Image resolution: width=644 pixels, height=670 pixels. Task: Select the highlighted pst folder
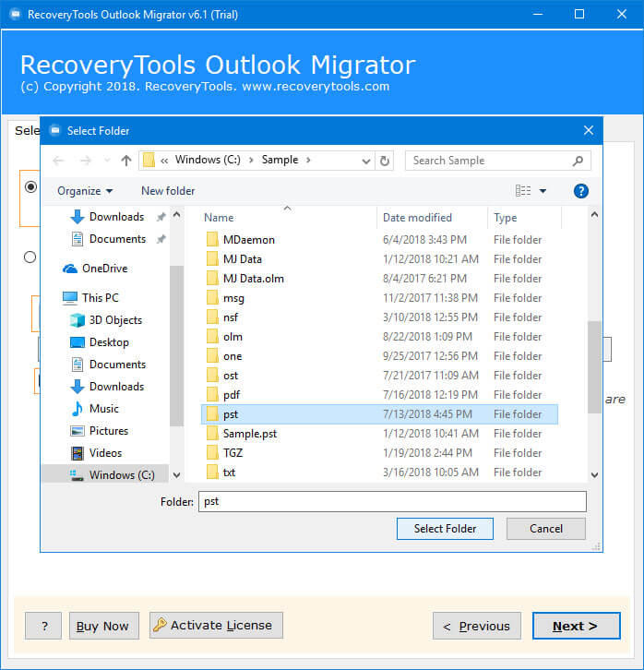(379, 414)
